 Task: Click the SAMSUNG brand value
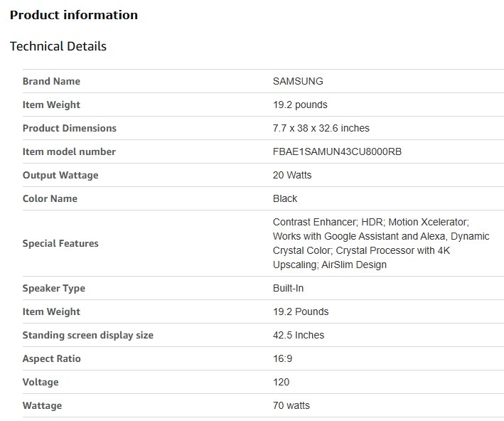coord(298,81)
